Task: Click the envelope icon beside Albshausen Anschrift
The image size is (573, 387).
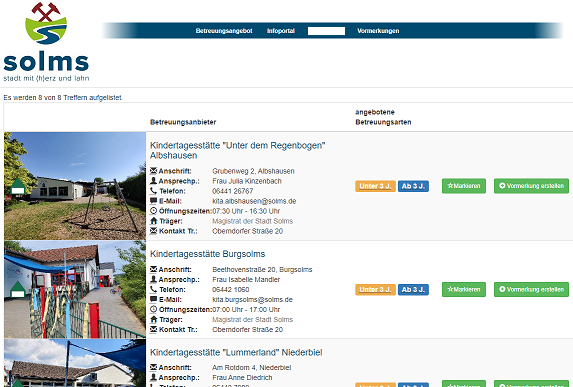Action: coord(153,171)
